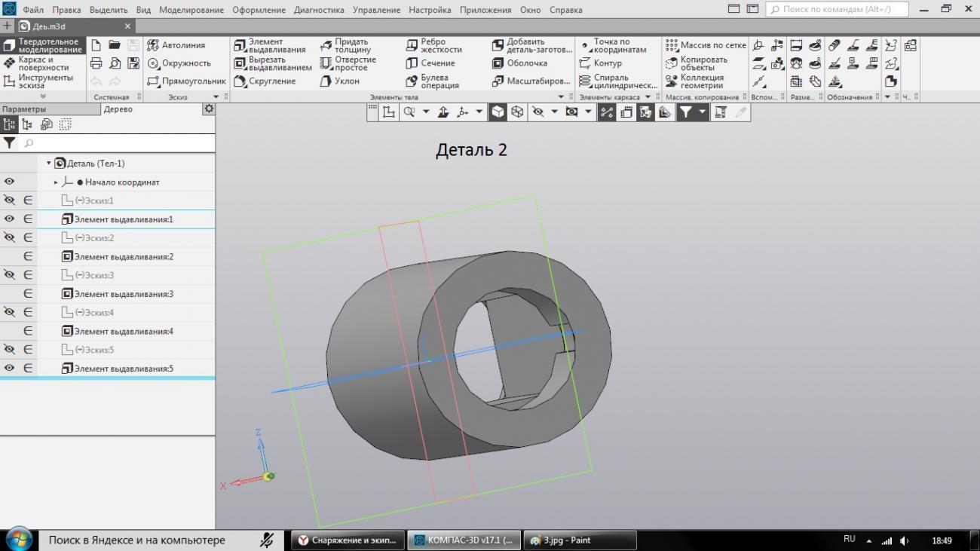Expand the Начало координат tree node
Viewport: 980px width, 551px height.
[56, 182]
